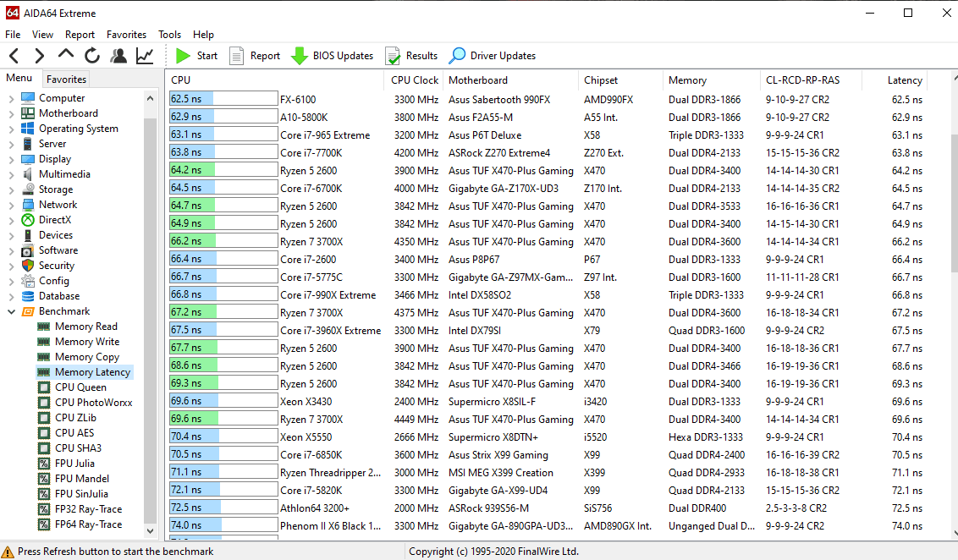The image size is (958, 560).
Task: Expand the Operating System tree node
Action: tap(11, 129)
